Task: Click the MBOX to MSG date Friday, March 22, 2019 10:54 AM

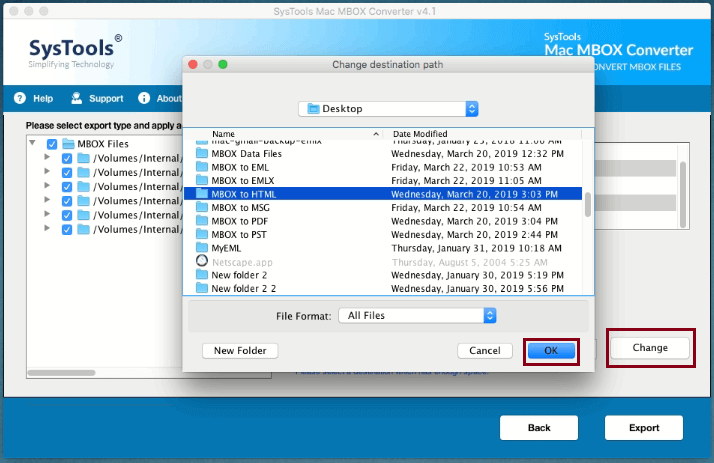Action: click(x=466, y=208)
